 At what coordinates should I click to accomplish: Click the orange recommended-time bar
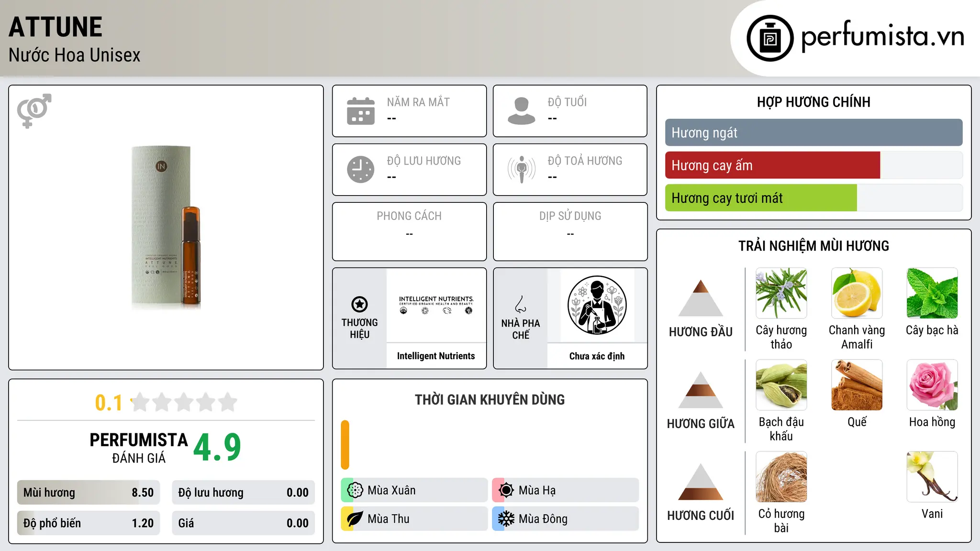click(345, 445)
